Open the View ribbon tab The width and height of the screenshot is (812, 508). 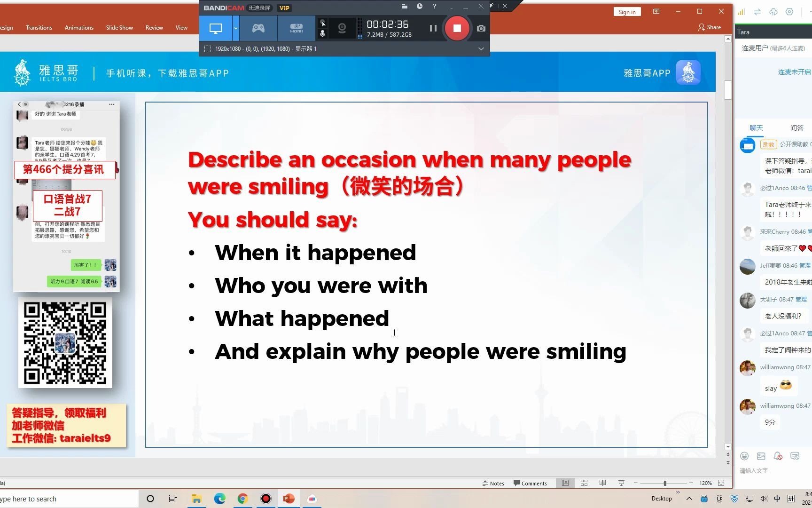click(181, 28)
